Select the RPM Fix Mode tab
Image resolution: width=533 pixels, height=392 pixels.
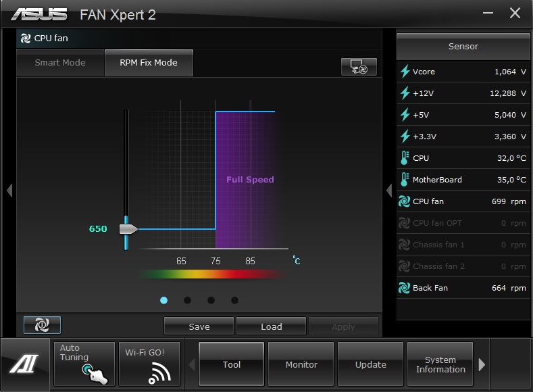(149, 63)
